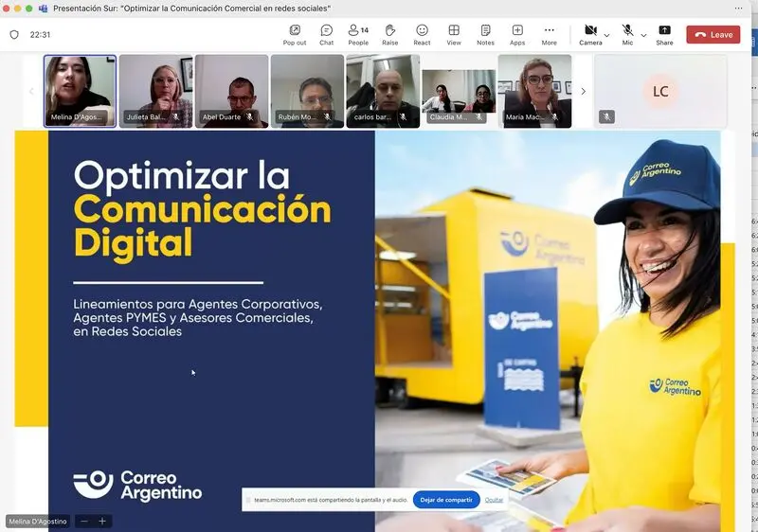This screenshot has width=758, height=532.
Task: Show next participants with right chevron
Action: click(584, 91)
